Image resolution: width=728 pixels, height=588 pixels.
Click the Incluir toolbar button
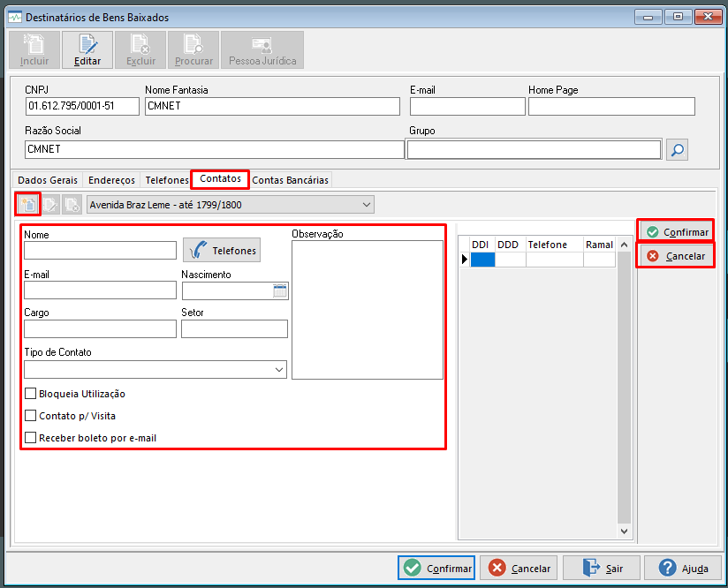coord(34,50)
